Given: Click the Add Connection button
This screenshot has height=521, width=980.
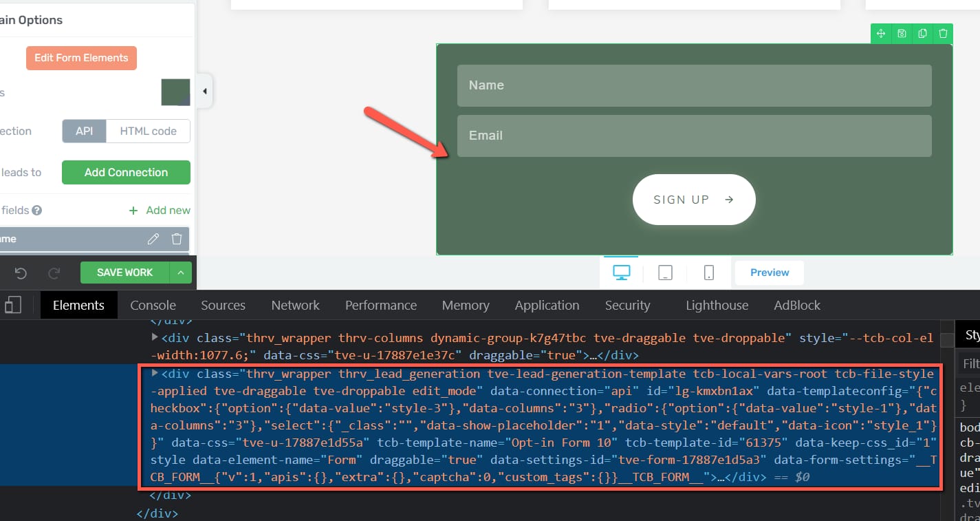Looking at the screenshot, I should (x=126, y=173).
